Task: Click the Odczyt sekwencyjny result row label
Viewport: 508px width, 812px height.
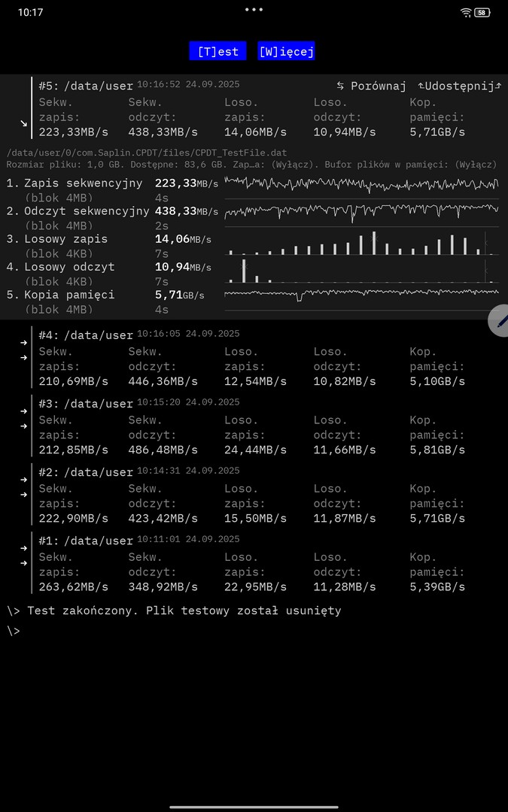Action: coord(87,211)
